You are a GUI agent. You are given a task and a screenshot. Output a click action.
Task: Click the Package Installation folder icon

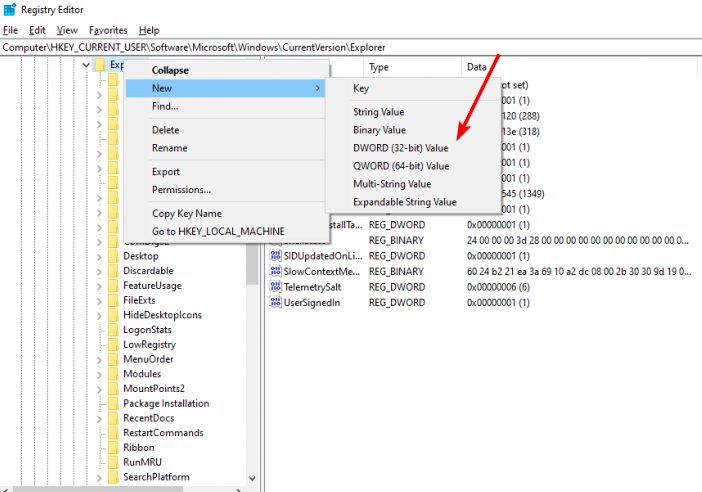point(113,403)
